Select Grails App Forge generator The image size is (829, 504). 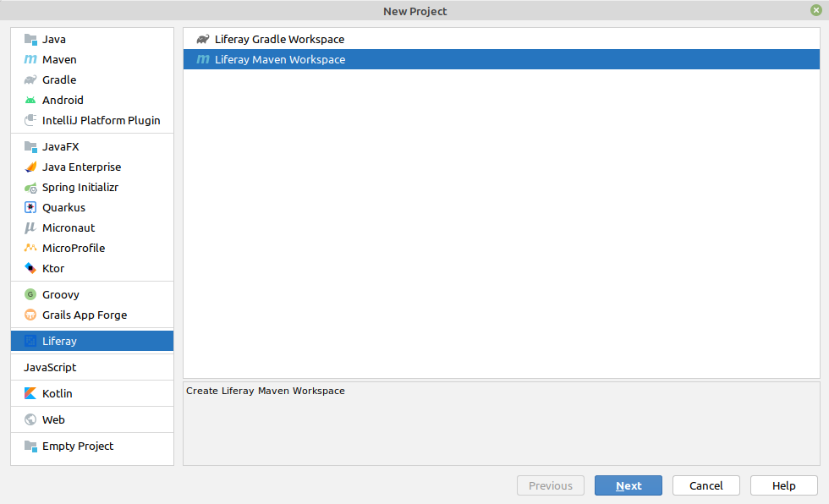point(92,315)
